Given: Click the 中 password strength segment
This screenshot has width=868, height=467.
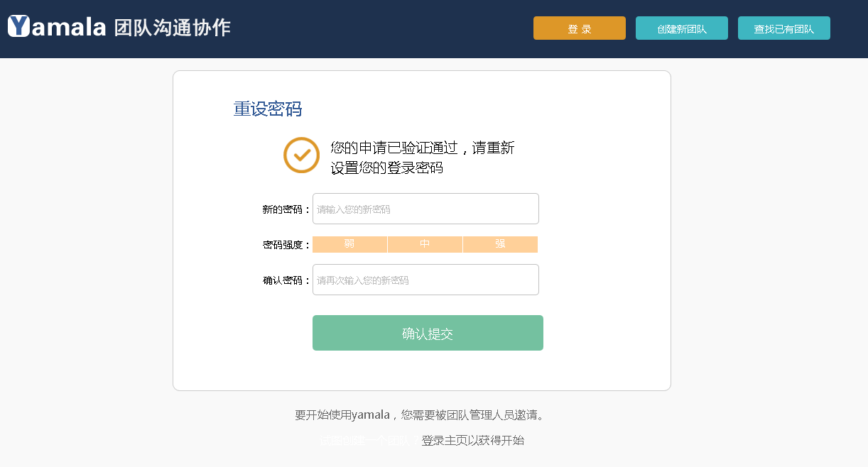Looking at the screenshot, I should pyautogui.click(x=425, y=244).
